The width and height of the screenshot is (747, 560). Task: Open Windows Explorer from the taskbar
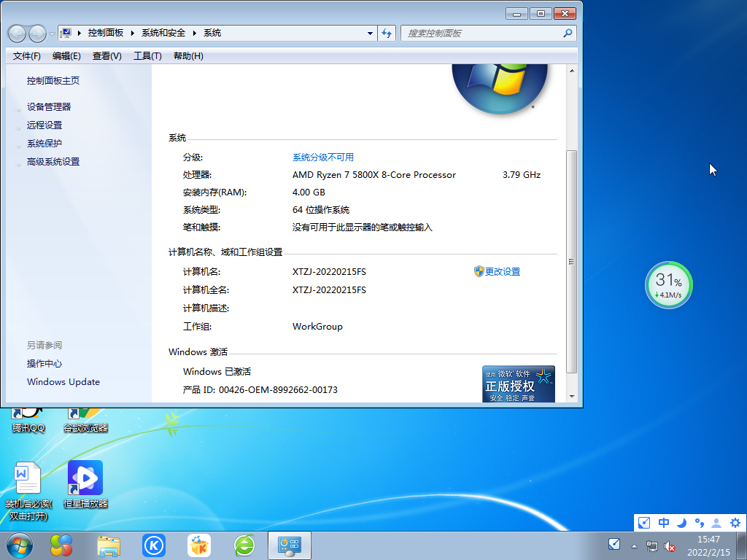coord(109,545)
